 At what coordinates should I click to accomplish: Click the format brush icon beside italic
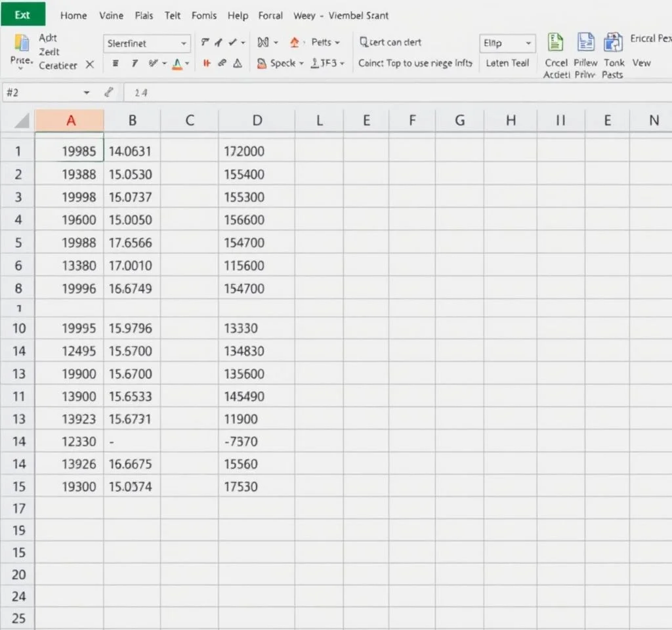(x=152, y=64)
